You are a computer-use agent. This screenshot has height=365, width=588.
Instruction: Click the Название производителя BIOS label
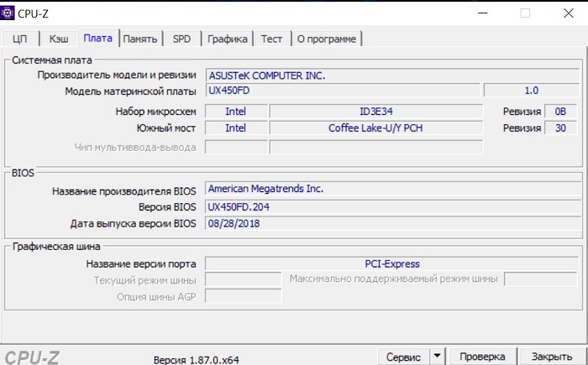pyautogui.click(x=124, y=191)
